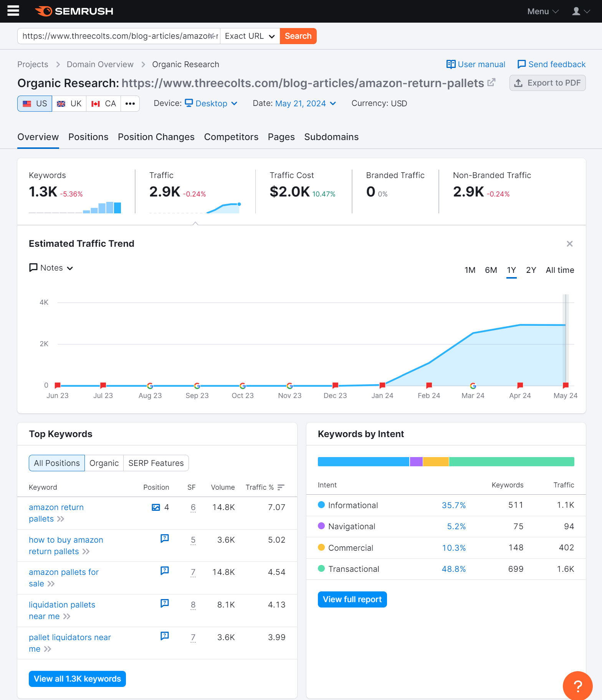This screenshot has height=700, width=602.
Task: Expand the top Menu dropdown
Action: pyautogui.click(x=543, y=12)
